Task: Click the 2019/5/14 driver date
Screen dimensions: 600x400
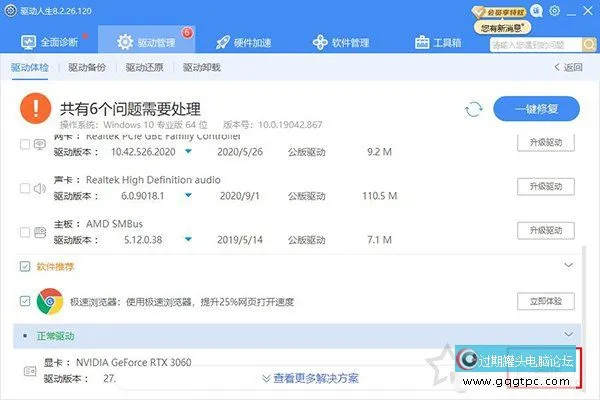Action: [x=240, y=240]
